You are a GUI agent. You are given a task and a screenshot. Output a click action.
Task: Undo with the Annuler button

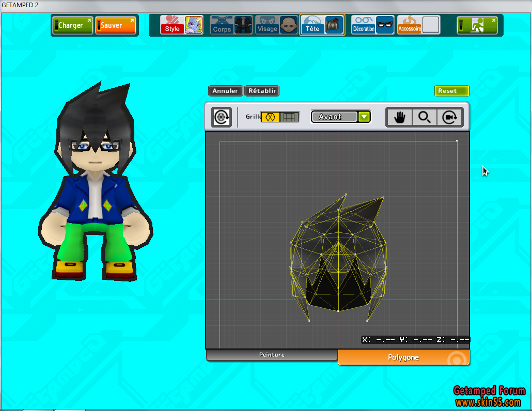click(x=225, y=91)
